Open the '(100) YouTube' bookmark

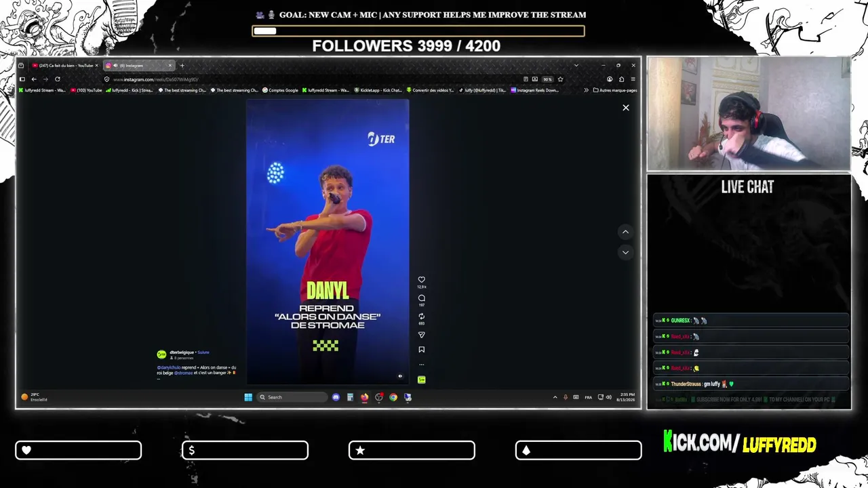click(x=86, y=90)
